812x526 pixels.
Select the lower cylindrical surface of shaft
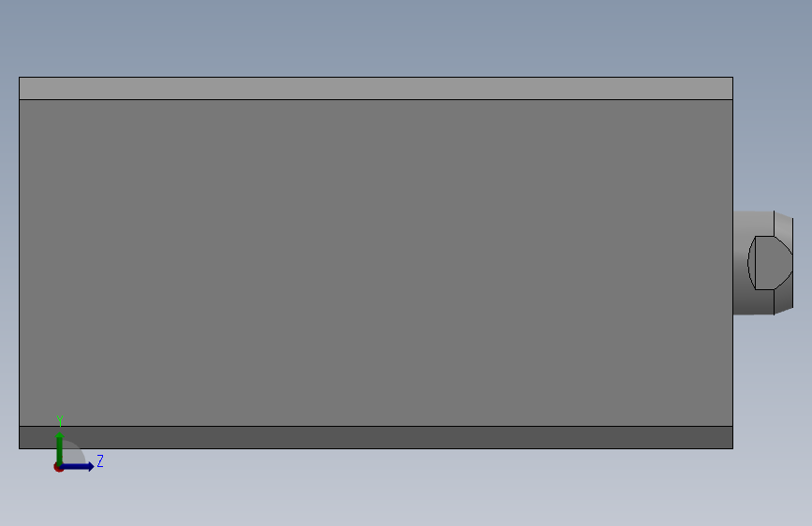754,302
